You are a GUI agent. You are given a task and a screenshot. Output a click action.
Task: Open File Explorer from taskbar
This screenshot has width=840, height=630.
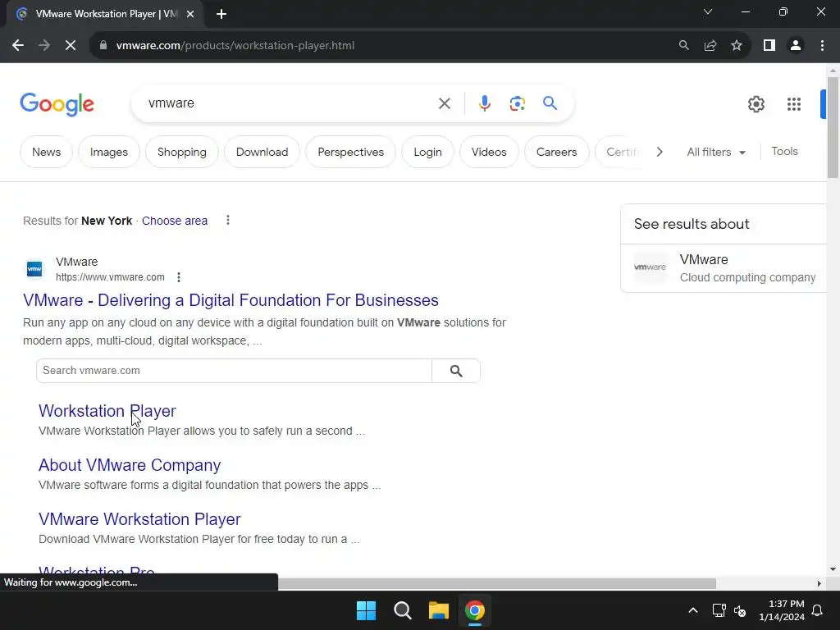tap(438, 610)
